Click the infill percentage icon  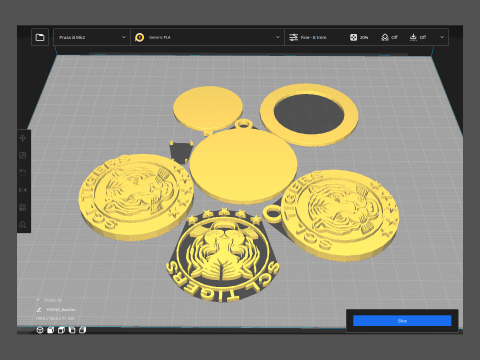tap(353, 37)
